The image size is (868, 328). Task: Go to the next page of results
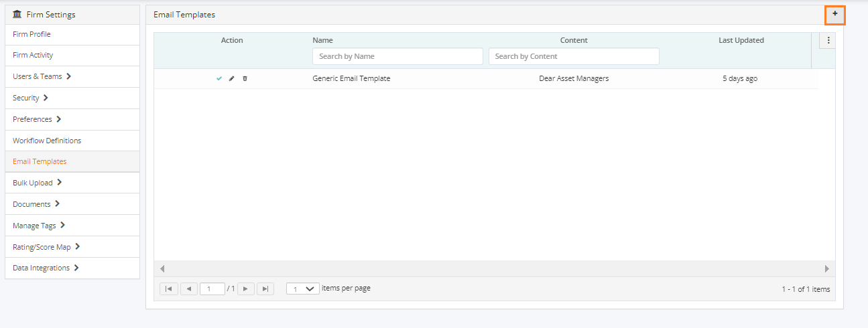(x=246, y=289)
